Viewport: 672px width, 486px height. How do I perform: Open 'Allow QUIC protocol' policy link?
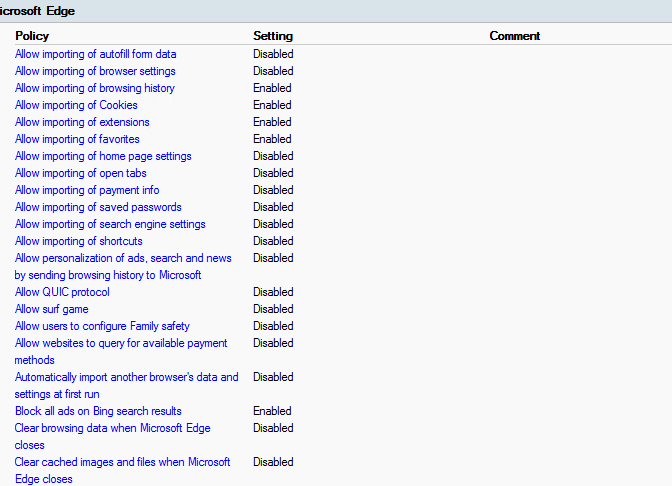(62, 292)
